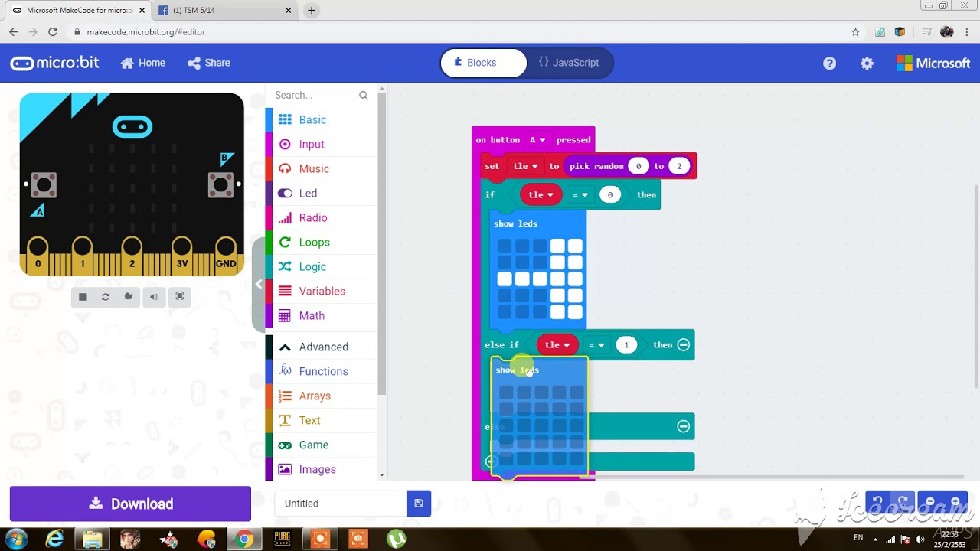Image resolution: width=980 pixels, height=551 pixels.
Task: Open the Arrays blocks category
Action: pos(322,396)
